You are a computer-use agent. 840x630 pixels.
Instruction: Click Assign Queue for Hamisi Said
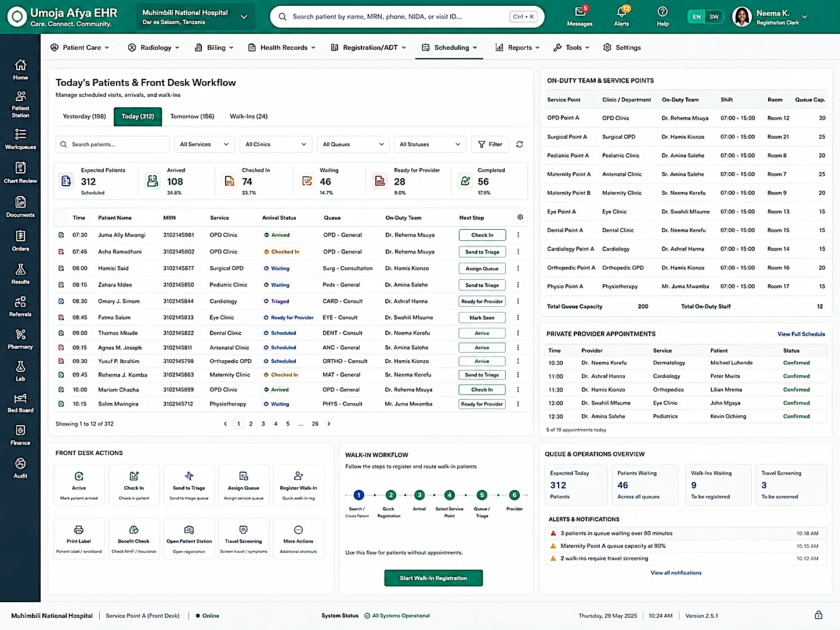click(482, 269)
